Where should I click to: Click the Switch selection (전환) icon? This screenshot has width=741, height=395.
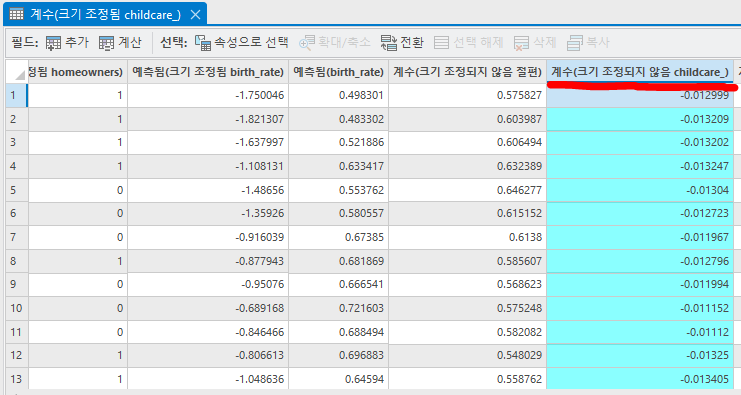coord(389,43)
